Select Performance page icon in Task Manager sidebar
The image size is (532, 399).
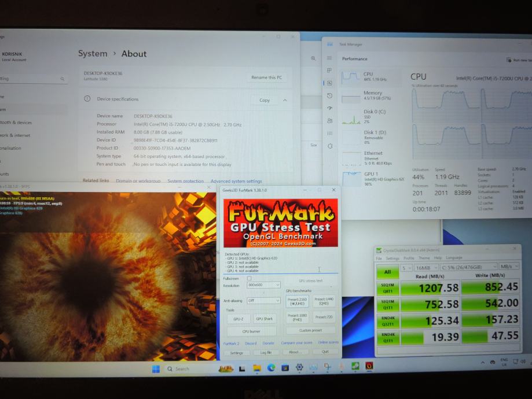point(329,83)
